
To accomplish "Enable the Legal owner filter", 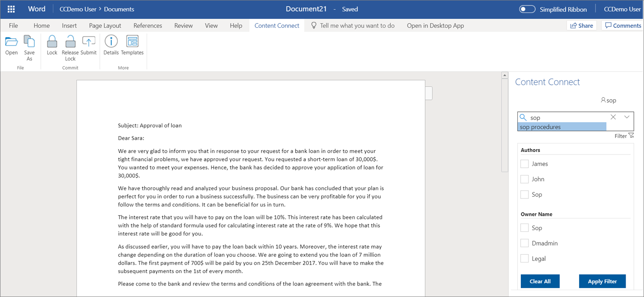I will pyautogui.click(x=524, y=258).
